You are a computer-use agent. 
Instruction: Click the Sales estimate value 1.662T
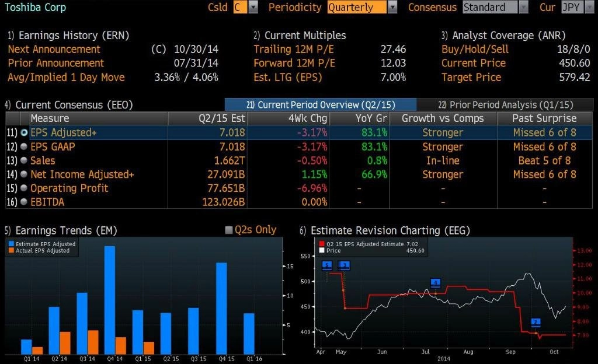click(x=229, y=160)
